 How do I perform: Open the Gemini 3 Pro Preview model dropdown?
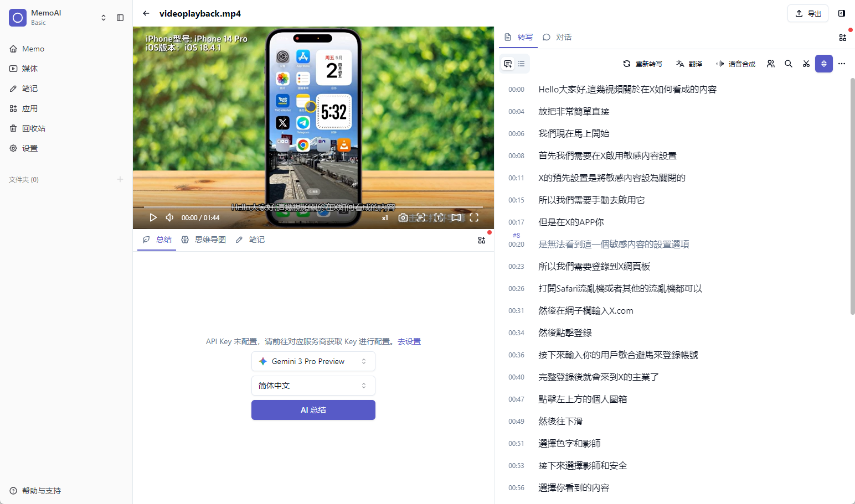313,361
